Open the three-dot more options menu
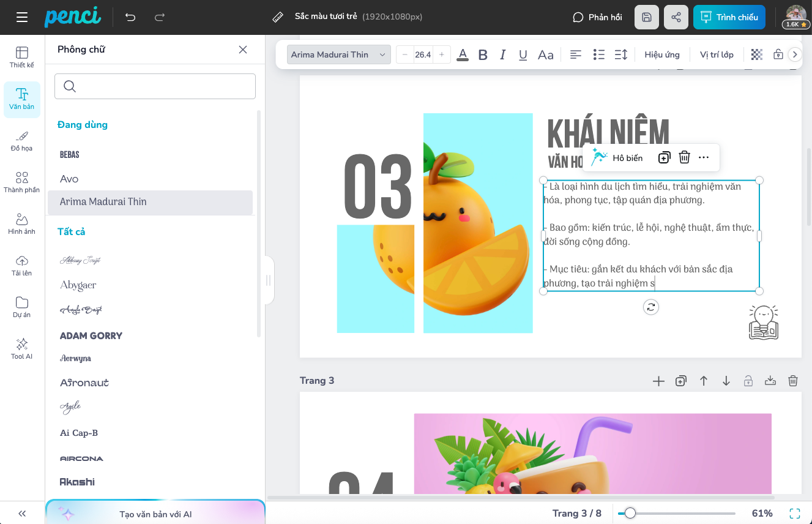The width and height of the screenshot is (812, 524). (704, 158)
